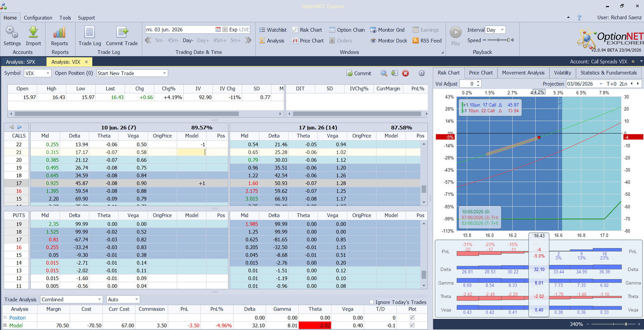Click the Commit button

pos(359,73)
